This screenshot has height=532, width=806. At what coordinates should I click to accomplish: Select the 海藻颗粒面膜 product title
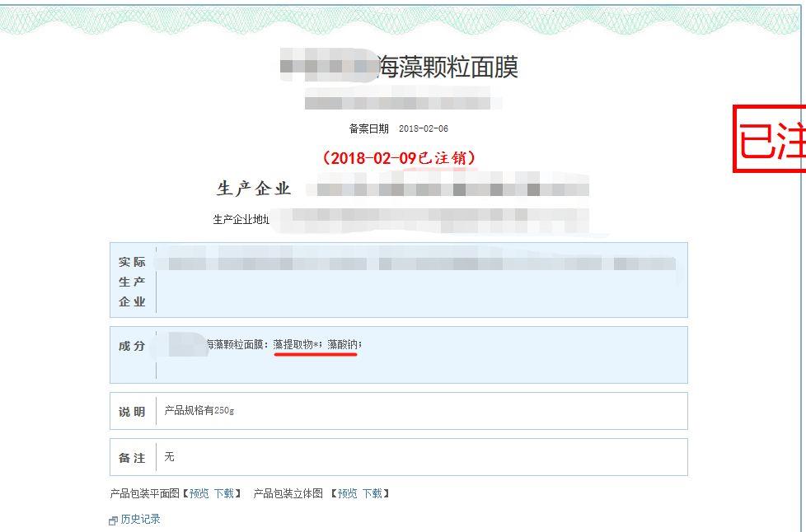click(x=448, y=68)
